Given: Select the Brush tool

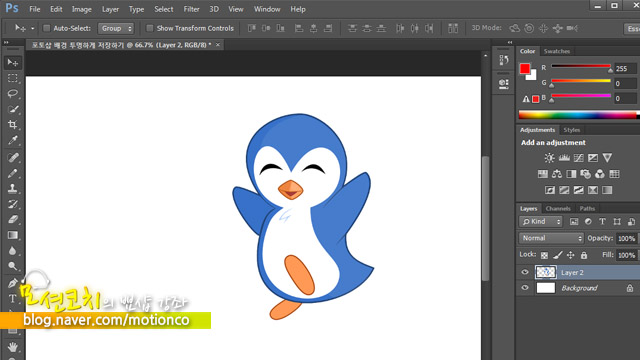Looking at the screenshot, I should pos(13,173).
